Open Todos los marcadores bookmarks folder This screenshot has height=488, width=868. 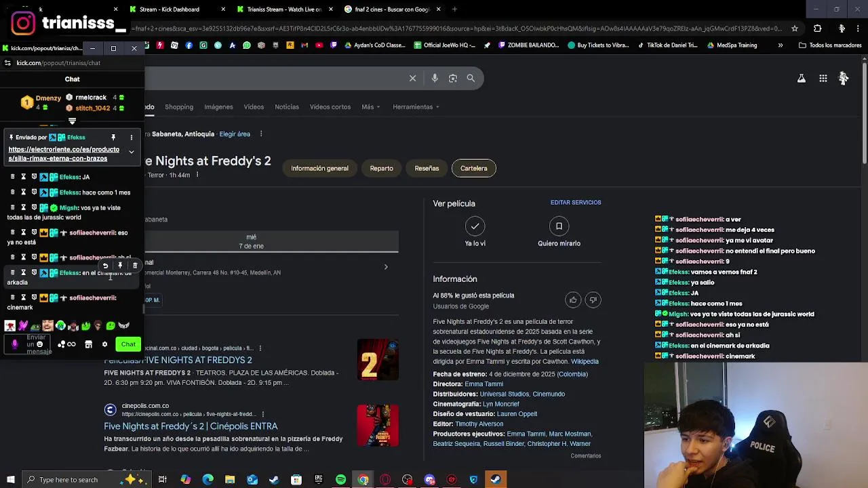click(830, 45)
